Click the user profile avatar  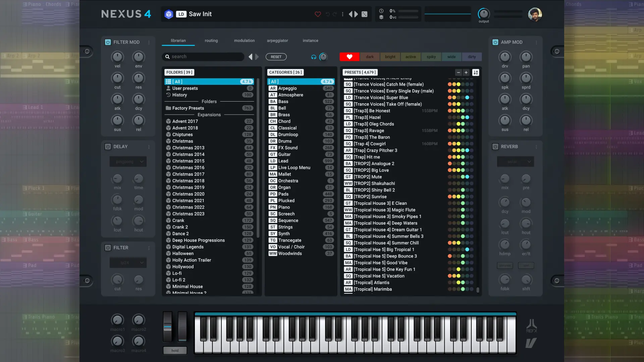[535, 14]
